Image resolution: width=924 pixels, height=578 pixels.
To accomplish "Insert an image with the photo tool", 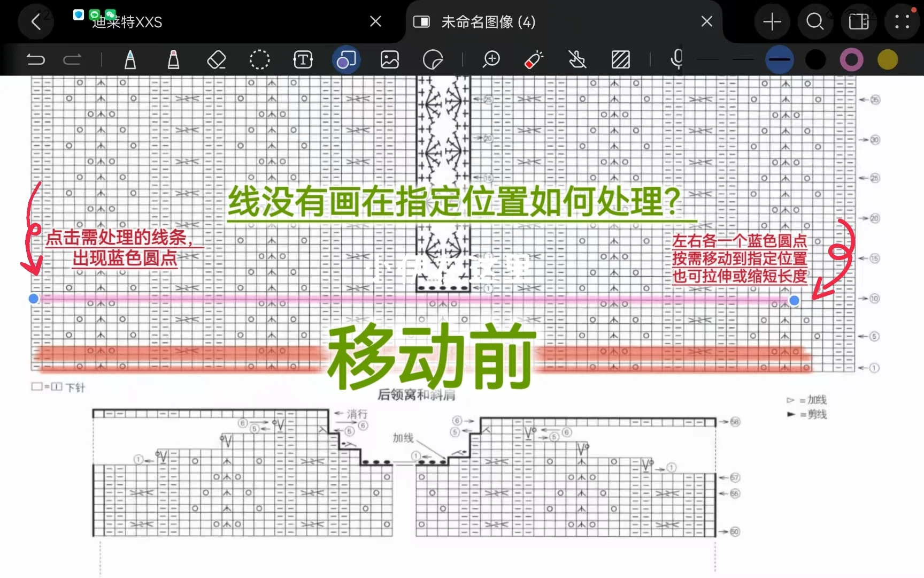I will [389, 59].
